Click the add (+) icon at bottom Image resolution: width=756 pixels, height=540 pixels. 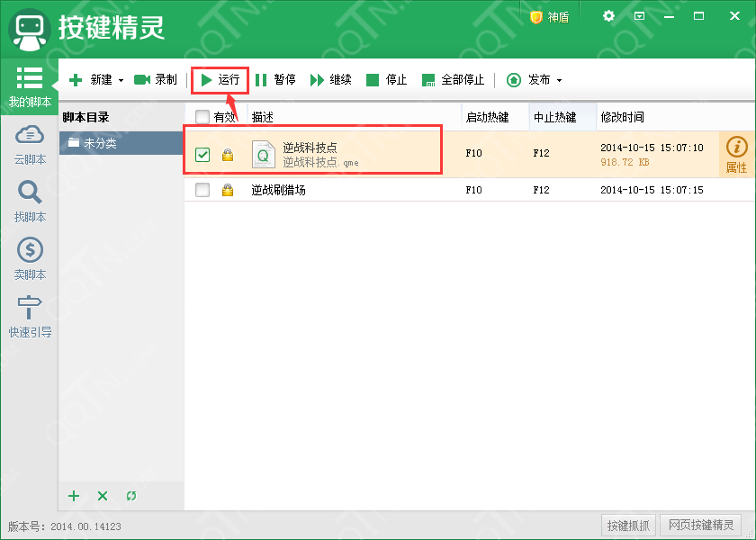(73, 496)
